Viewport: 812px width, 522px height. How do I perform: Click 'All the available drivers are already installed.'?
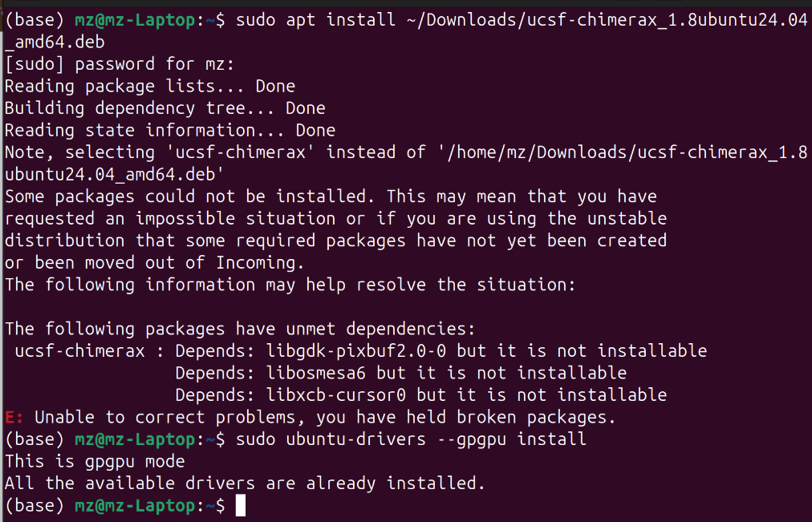246,483
